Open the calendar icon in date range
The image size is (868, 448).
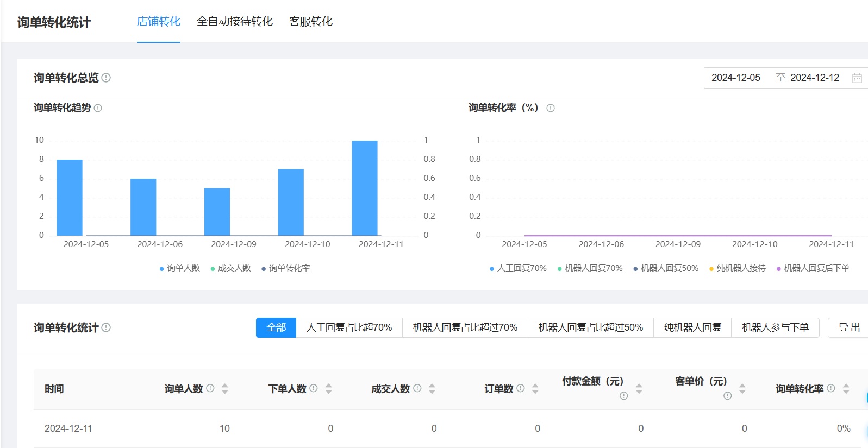pyautogui.click(x=857, y=78)
